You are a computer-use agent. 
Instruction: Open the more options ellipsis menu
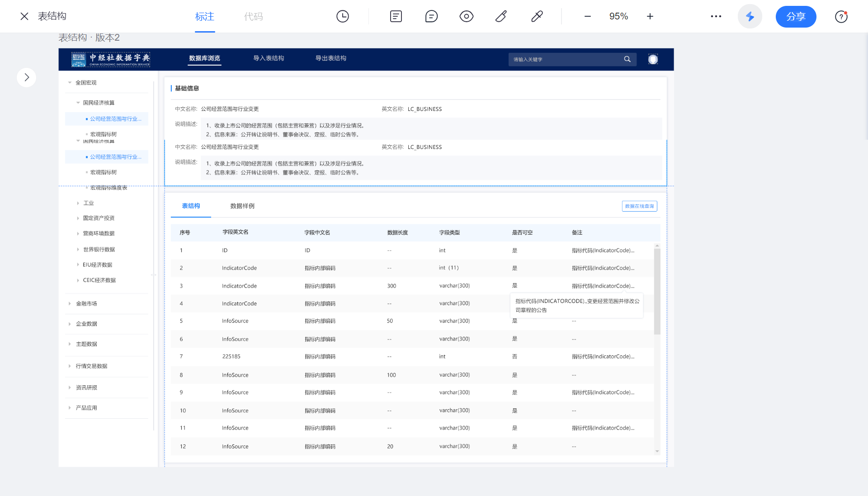point(716,16)
